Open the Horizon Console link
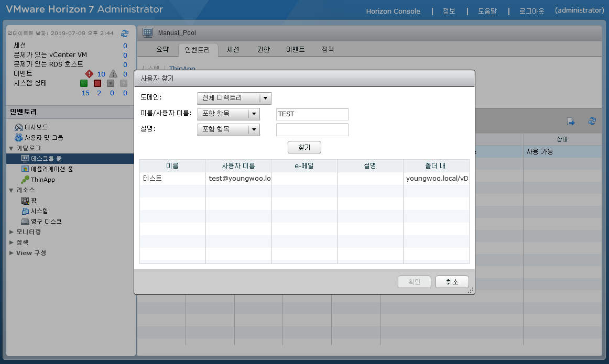This screenshot has height=364, width=609. click(393, 11)
